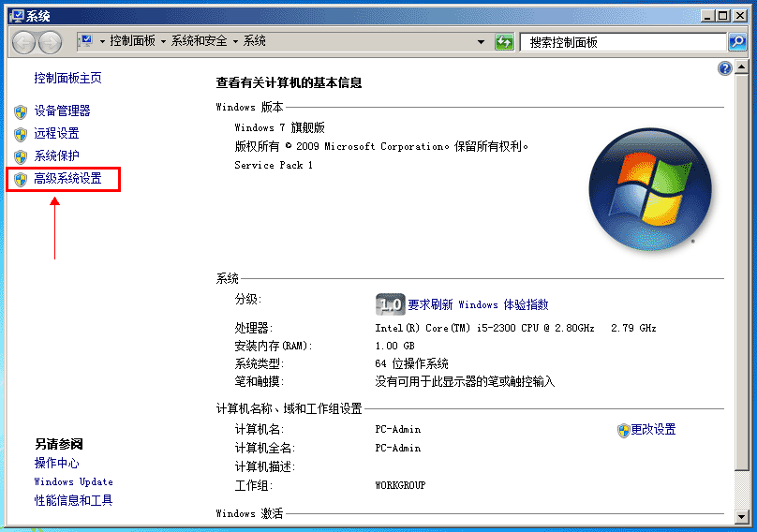Click the Forward navigation arrow button
The height and width of the screenshot is (532, 757).
pos(51,42)
